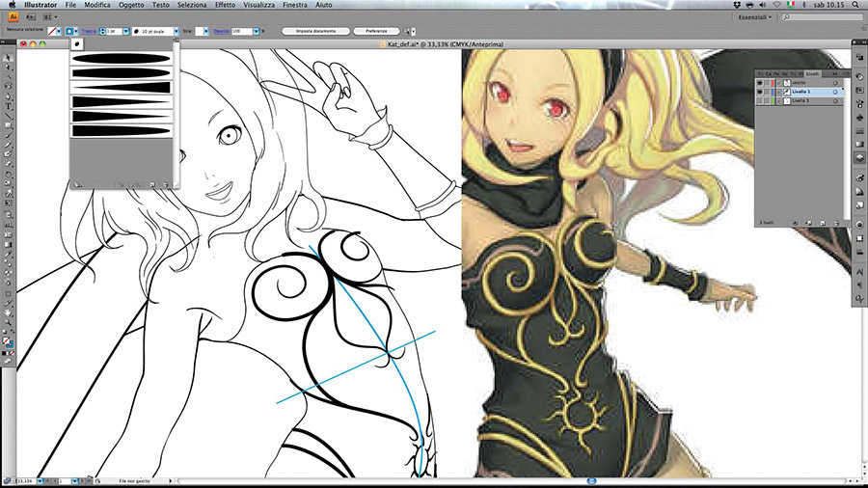
Task: Open stroke weight dropdown
Action: pos(125,31)
